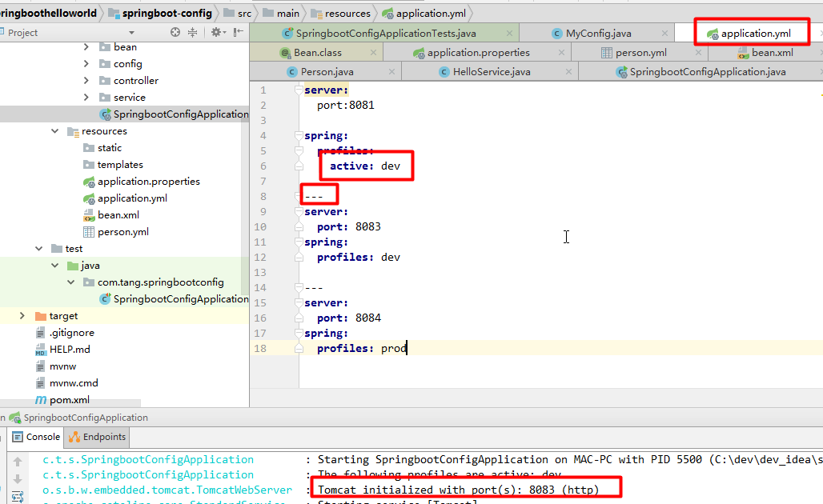
Task: Collapse the test folder
Action: coord(39,249)
